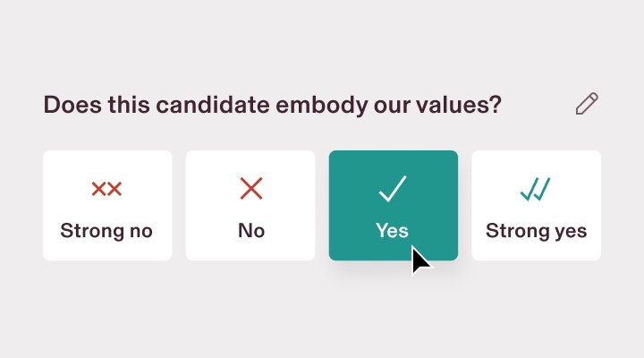Select the Strong no rating card

[x=107, y=205]
